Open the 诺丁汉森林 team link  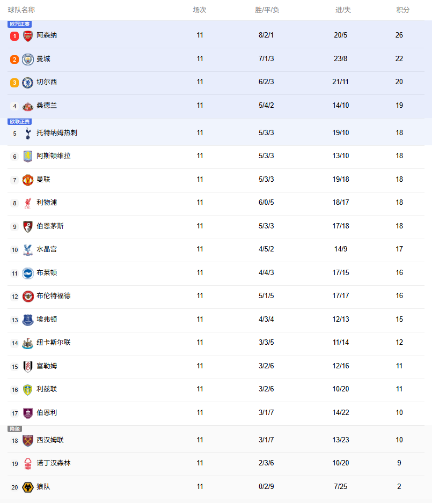(x=53, y=463)
